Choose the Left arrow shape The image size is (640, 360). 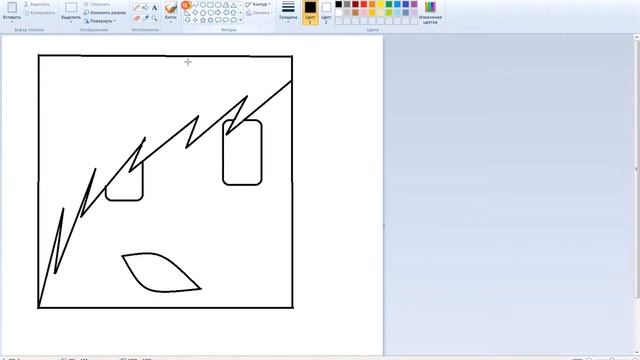[x=226, y=13]
